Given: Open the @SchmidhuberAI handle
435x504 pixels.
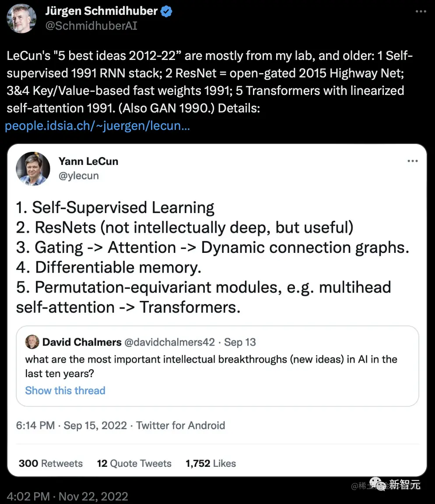Looking at the screenshot, I should coord(91,26).
